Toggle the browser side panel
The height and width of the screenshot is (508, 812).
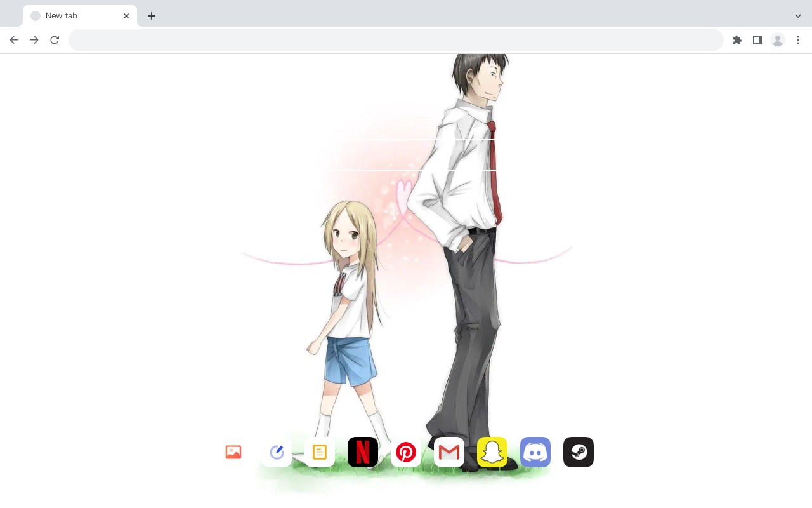tap(757, 40)
